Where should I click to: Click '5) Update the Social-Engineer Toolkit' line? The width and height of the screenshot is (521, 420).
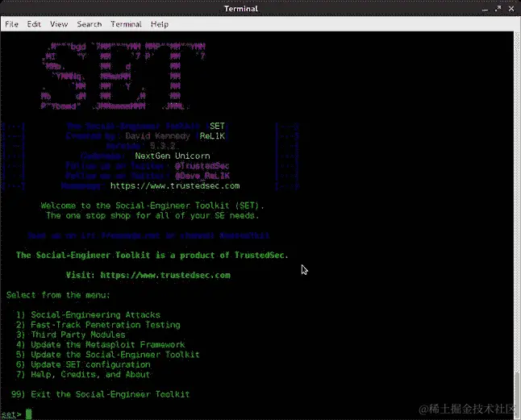click(107, 355)
